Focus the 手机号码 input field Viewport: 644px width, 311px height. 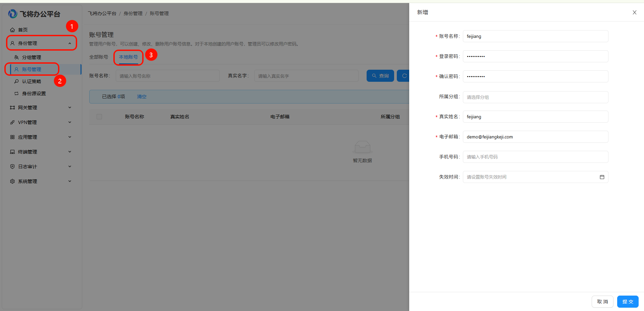(x=535, y=157)
